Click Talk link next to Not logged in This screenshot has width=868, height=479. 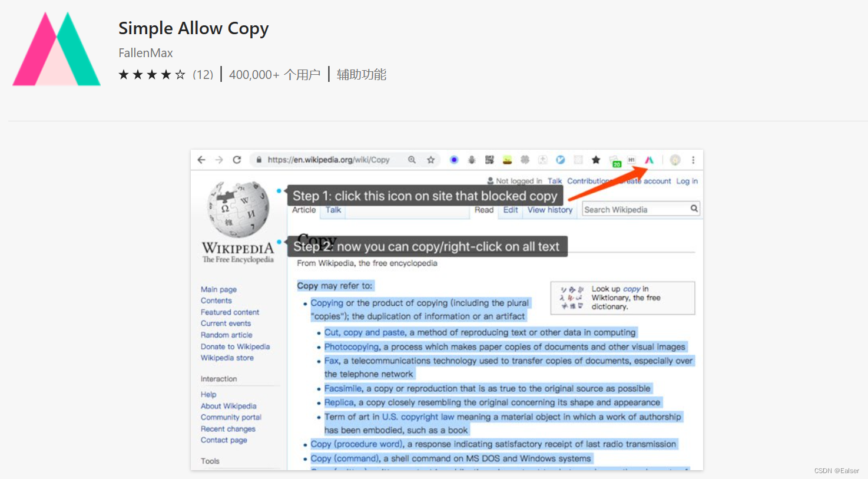click(x=555, y=181)
